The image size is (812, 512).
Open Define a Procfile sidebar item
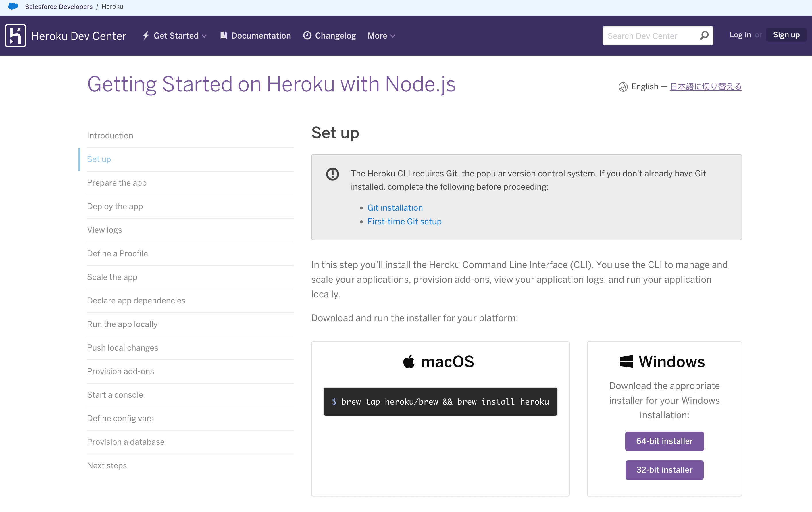[190, 254]
